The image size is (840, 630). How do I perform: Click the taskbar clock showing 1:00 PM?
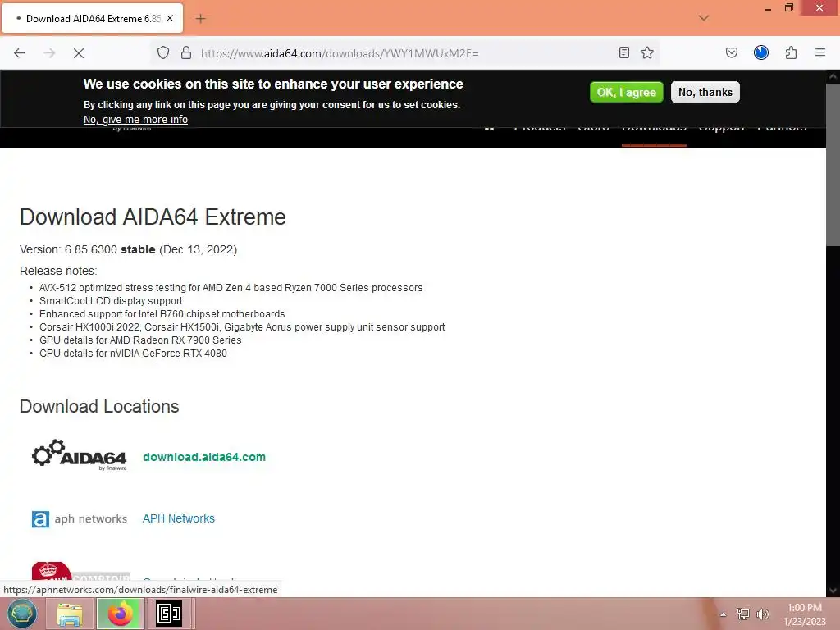pos(804,614)
